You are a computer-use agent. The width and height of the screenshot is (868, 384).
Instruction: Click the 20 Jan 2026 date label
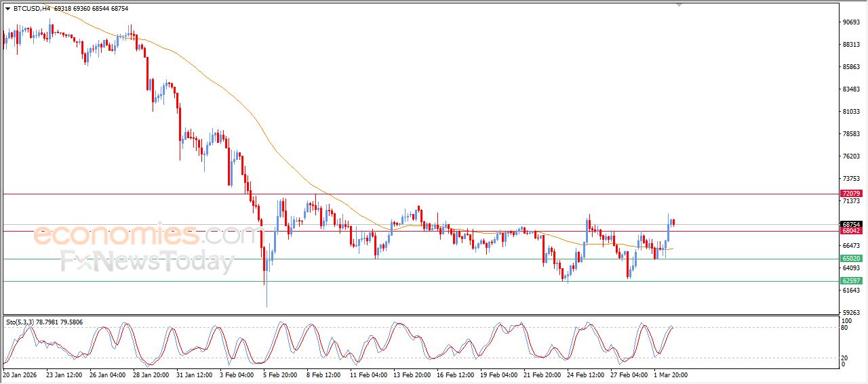(20, 374)
